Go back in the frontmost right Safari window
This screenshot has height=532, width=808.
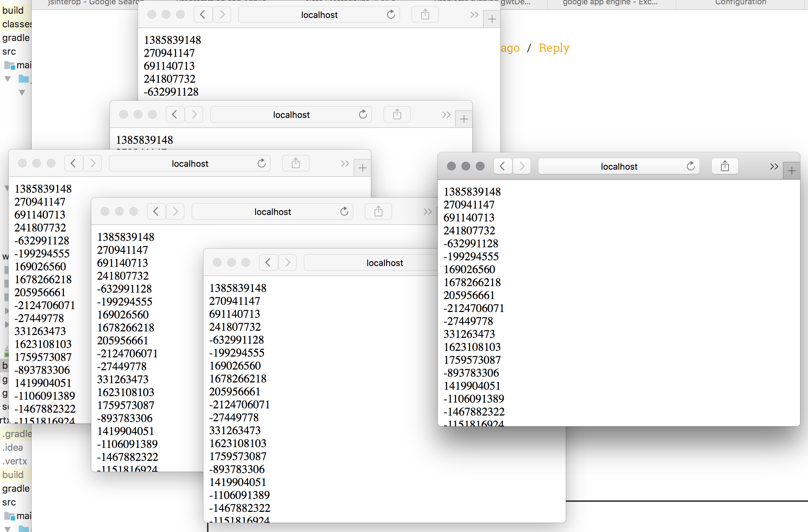click(502, 166)
